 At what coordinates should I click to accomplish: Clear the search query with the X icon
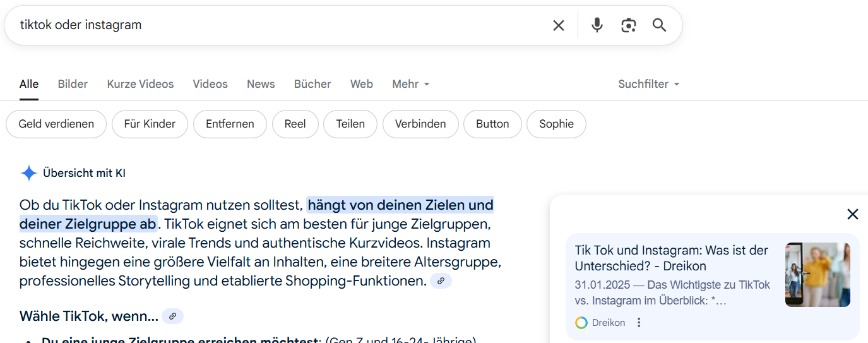[559, 25]
